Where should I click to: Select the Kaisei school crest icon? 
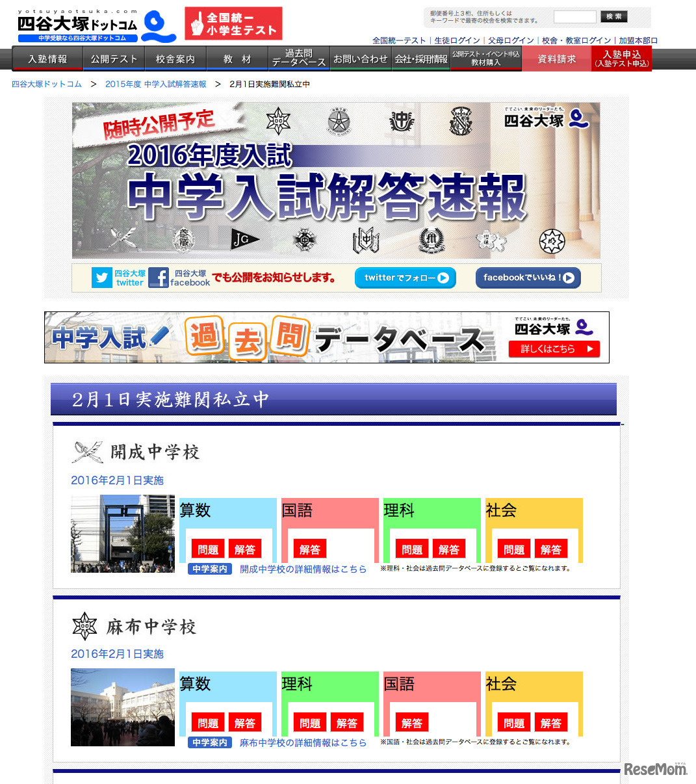point(86,451)
